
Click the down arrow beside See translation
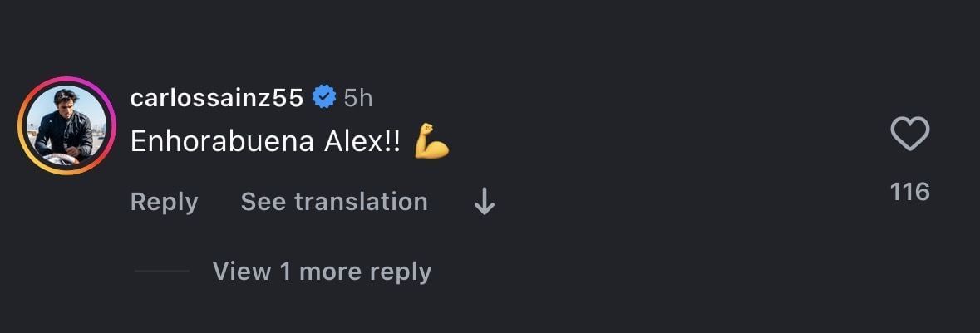(484, 202)
